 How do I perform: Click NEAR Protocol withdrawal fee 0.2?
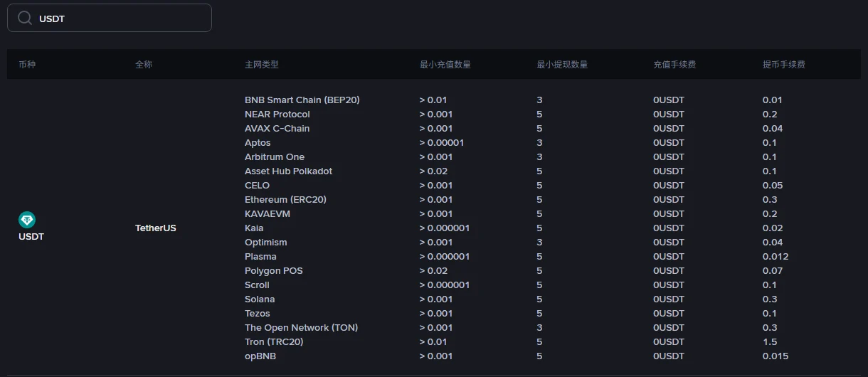coord(770,115)
